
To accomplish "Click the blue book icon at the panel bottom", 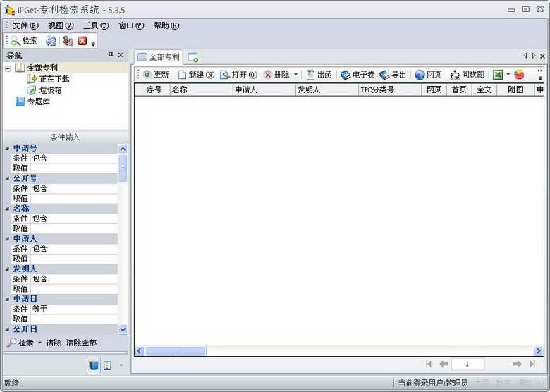I will [x=94, y=366].
